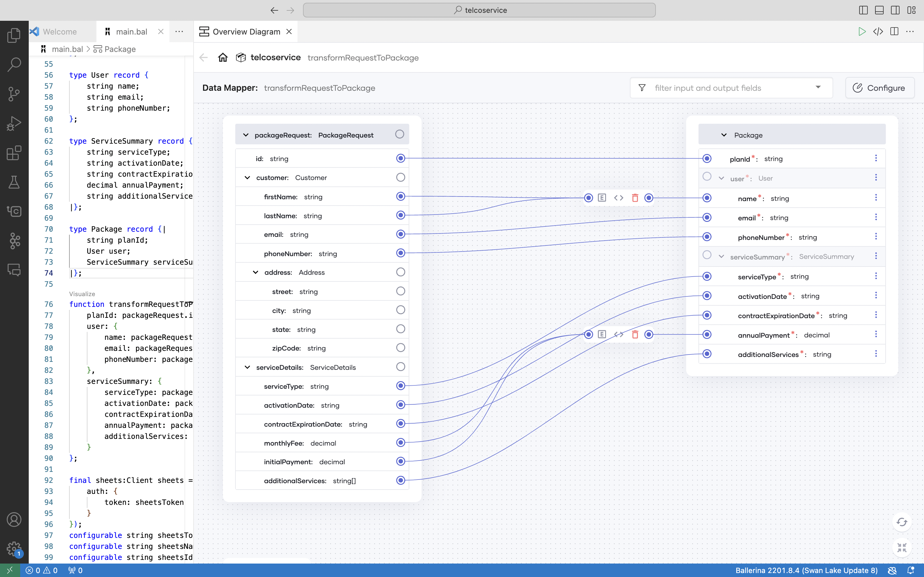Click the green Run button in the editor toolbar
The height and width of the screenshot is (577, 924).
pyautogui.click(x=862, y=32)
